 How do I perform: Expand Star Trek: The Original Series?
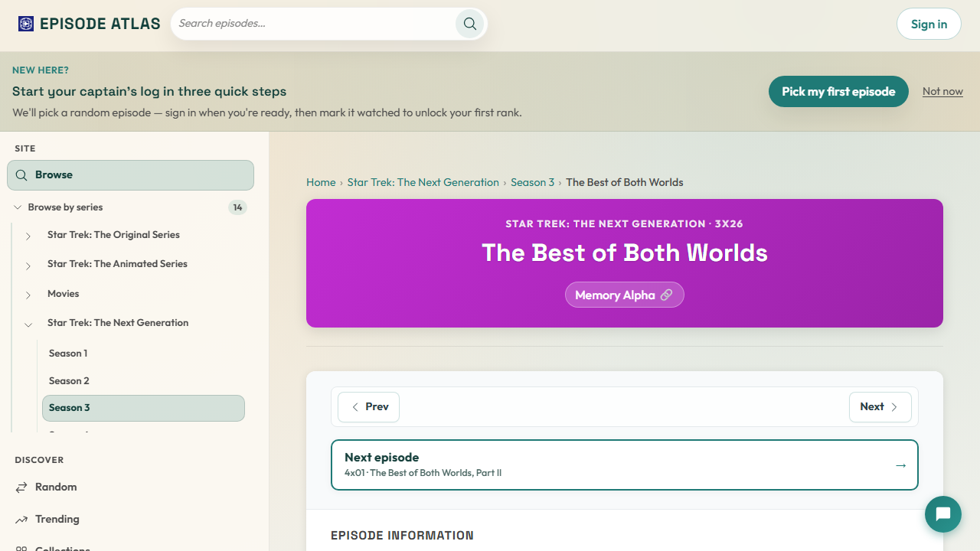click(28, 236)
